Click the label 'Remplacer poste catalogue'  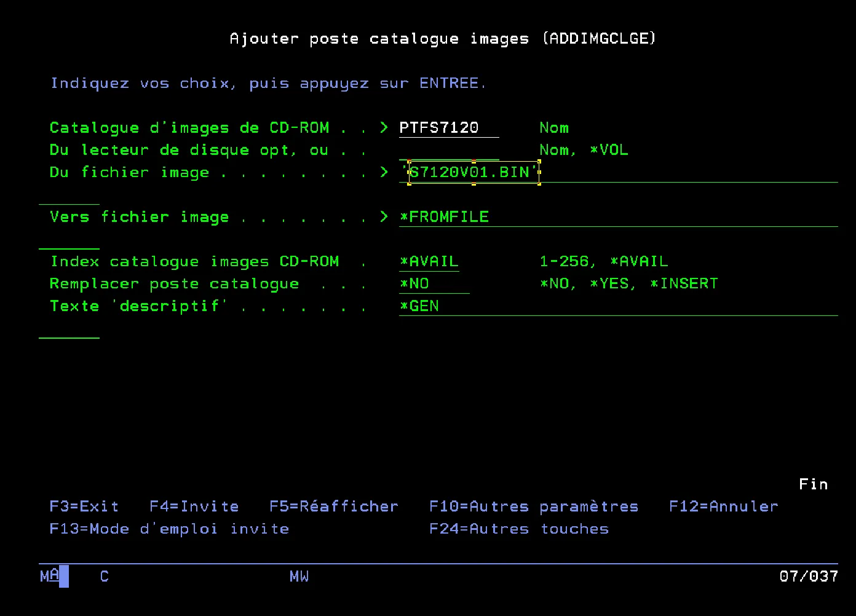[x=174, y=284]
